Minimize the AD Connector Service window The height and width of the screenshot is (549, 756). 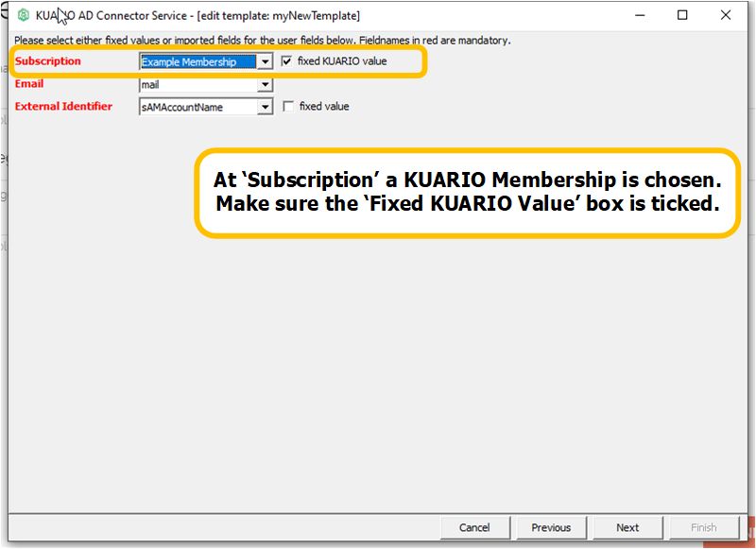coord(640,15)
